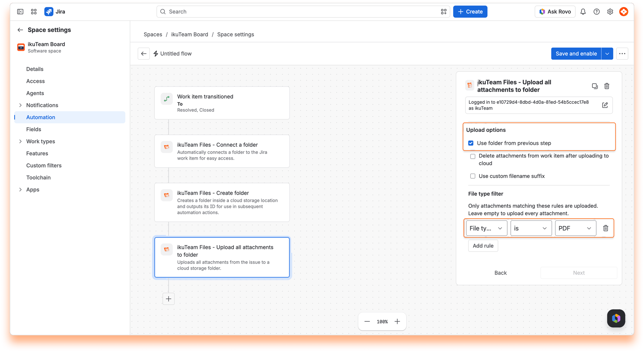Open Save and enable dropdown arrow
Screen dimensions: 644x352
(x=607, y=53)
